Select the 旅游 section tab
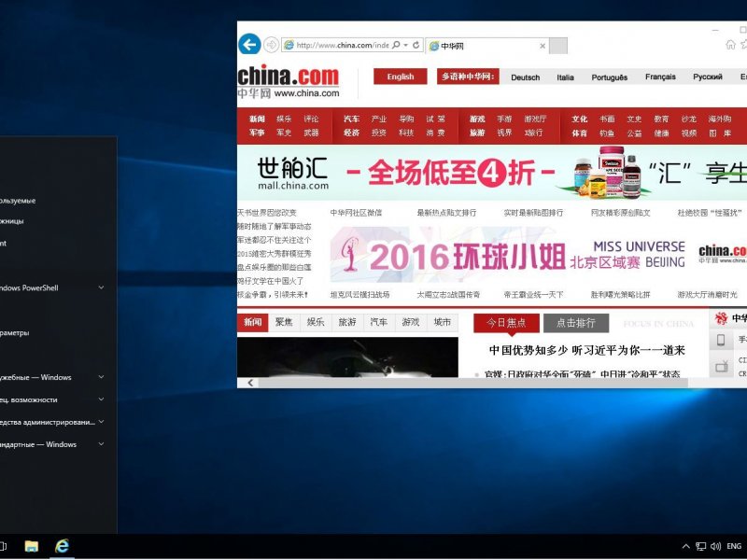 click(347, 322)
